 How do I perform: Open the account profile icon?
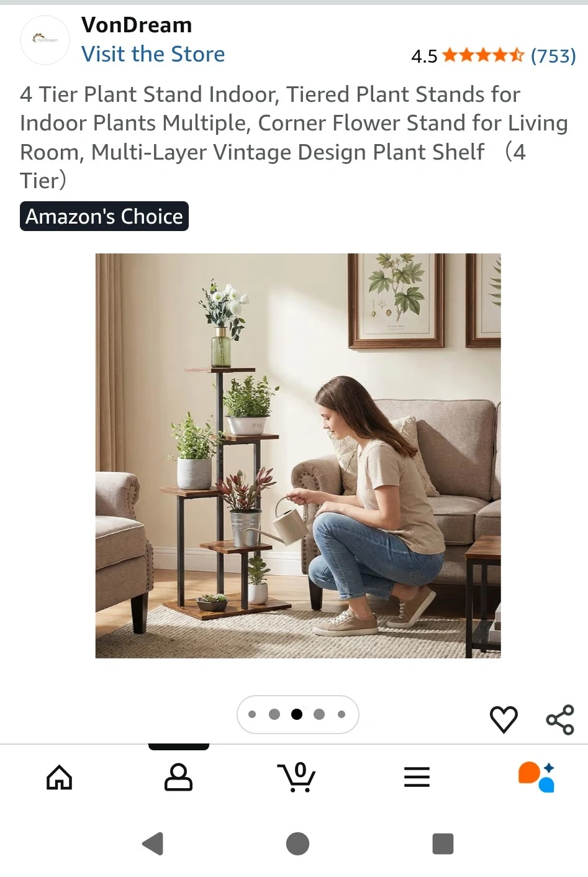pos(178,777)
